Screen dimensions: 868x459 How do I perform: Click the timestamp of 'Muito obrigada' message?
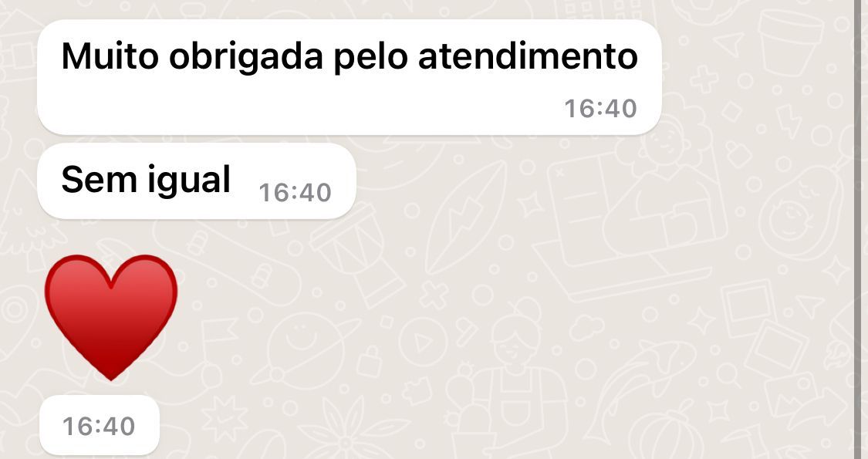click(600, 109)
